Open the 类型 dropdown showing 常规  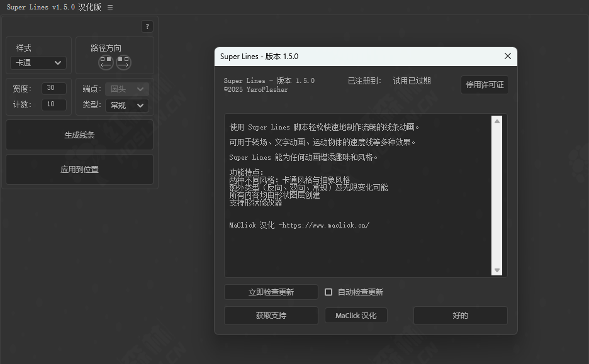click(127, 106)
